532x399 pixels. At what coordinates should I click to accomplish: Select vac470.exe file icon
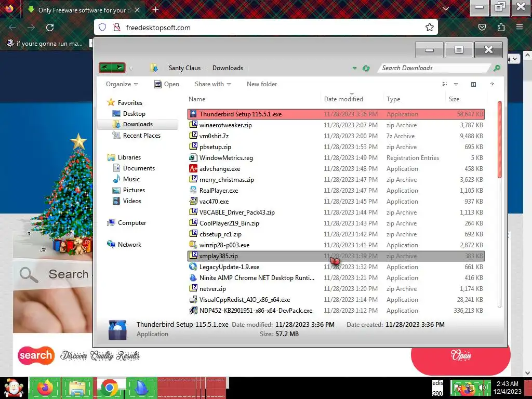coord(193,201)
